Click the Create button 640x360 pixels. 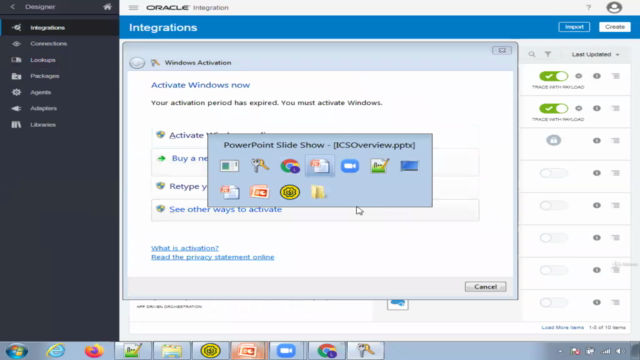click(615, 27)
